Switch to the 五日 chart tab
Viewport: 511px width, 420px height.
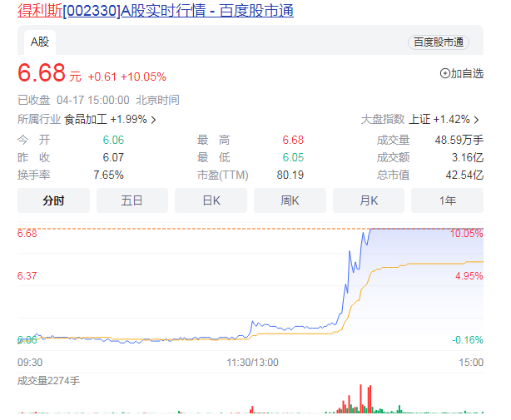click(131, 200)
